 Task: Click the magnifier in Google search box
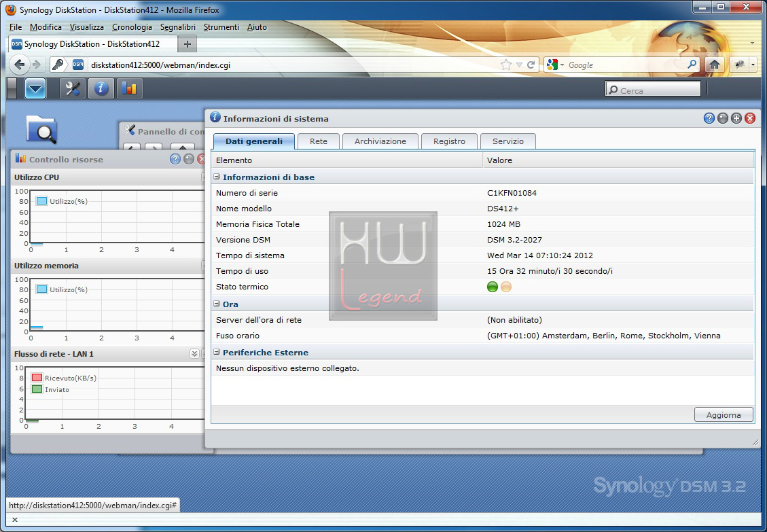[x=692, y=64]
